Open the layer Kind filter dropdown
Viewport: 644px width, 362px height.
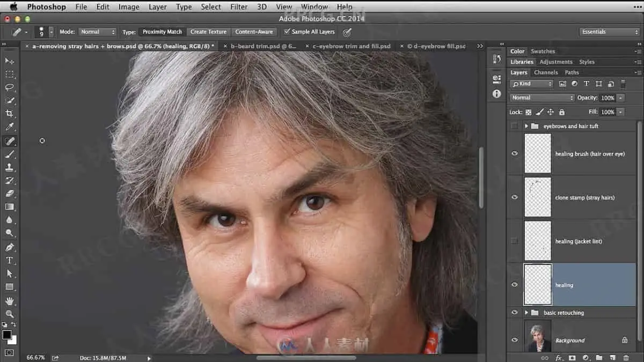point(531,84)
